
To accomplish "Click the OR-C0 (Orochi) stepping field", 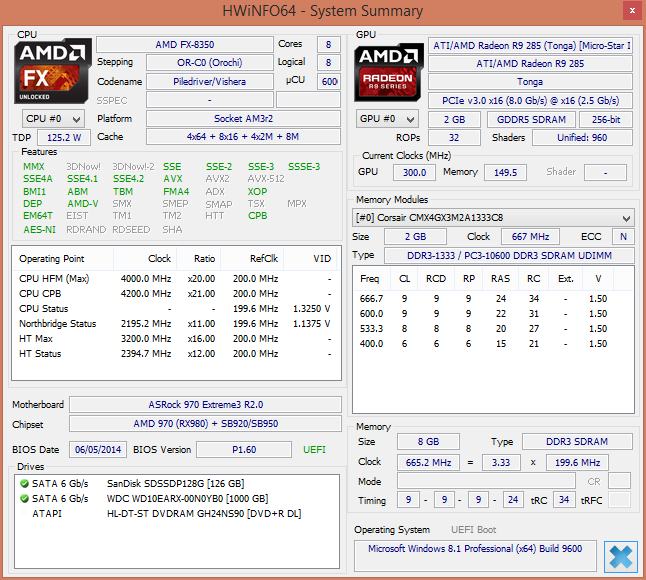I will [210, 63].
